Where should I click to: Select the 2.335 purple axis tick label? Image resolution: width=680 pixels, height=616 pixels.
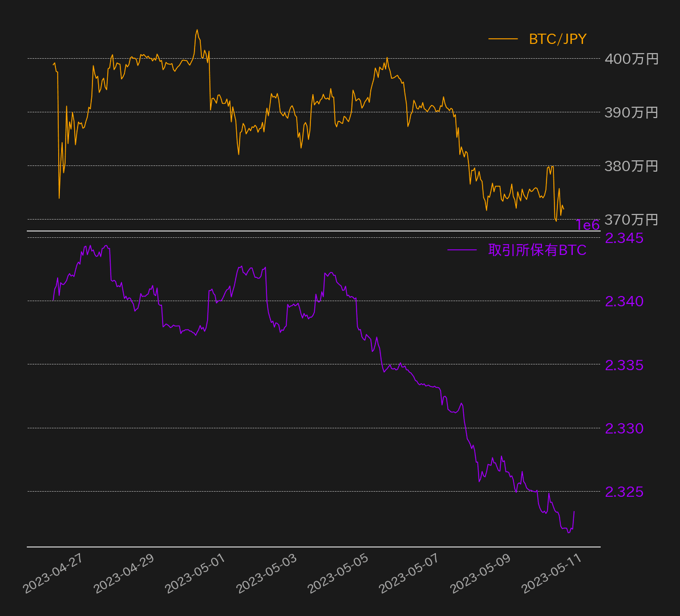(x=624, y=364)
